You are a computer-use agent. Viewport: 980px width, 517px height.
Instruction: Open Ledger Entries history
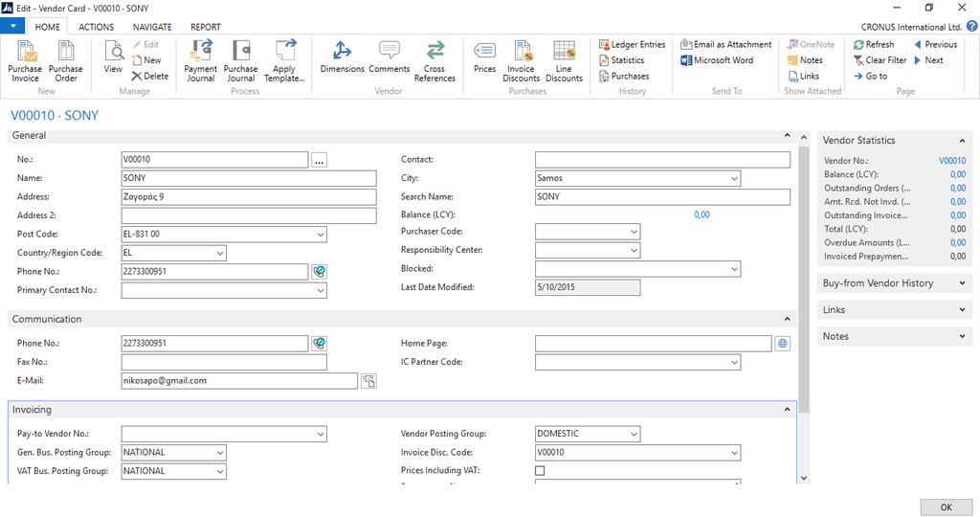(632, 44)
